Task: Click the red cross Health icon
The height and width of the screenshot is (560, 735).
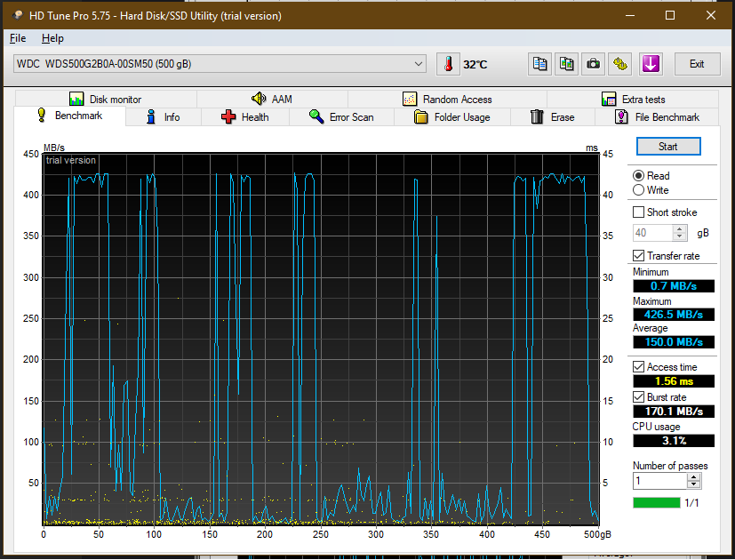Action: click(228, 116)
